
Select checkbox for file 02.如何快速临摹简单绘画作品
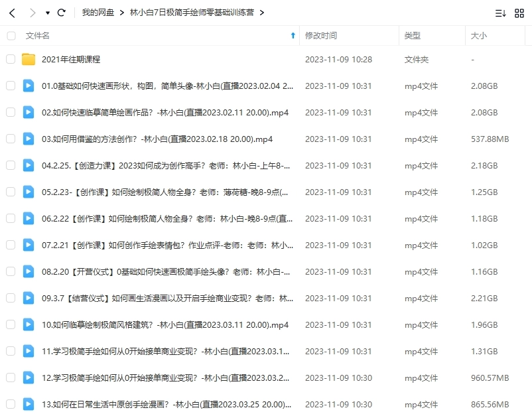tap(11, 112)
